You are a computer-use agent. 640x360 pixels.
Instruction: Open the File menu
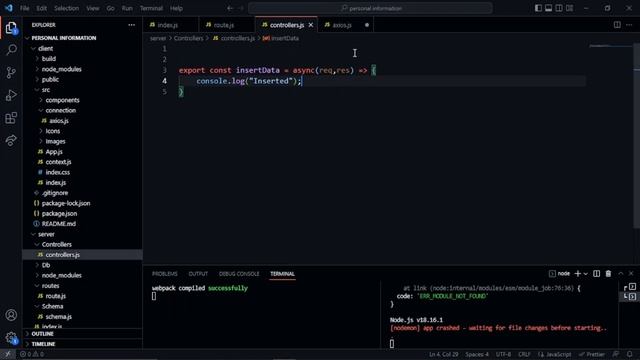point(24,8)
